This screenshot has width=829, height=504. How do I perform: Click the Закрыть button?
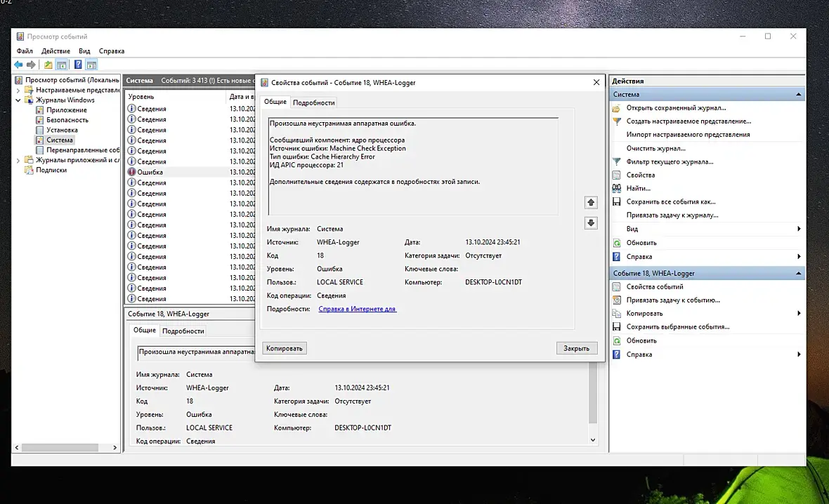tap(576, 348)
